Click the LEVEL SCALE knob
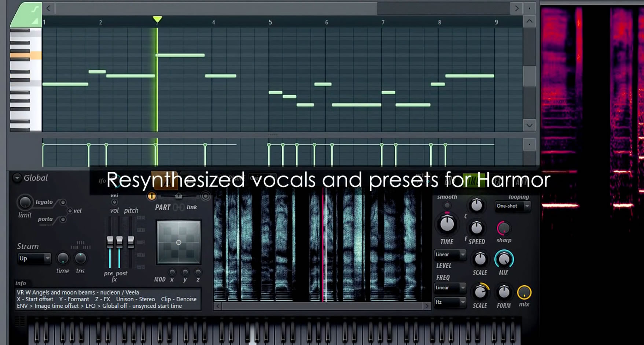 point(480,259)
